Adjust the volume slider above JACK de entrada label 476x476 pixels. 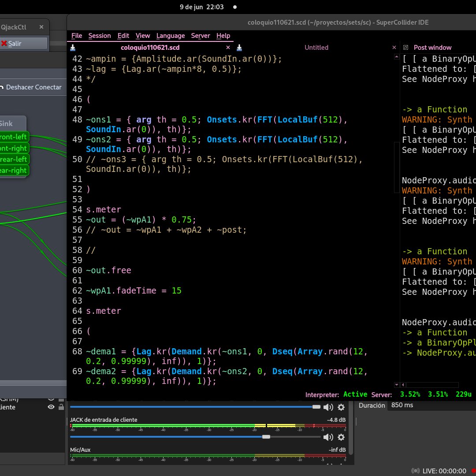tap(195, 407)
